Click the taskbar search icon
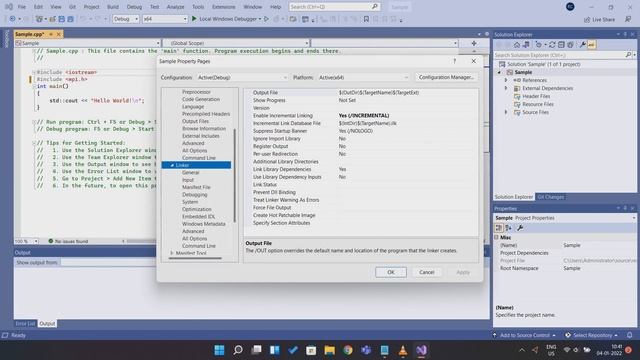This screenshot has height=360, width=640. [x=238, y=350]
